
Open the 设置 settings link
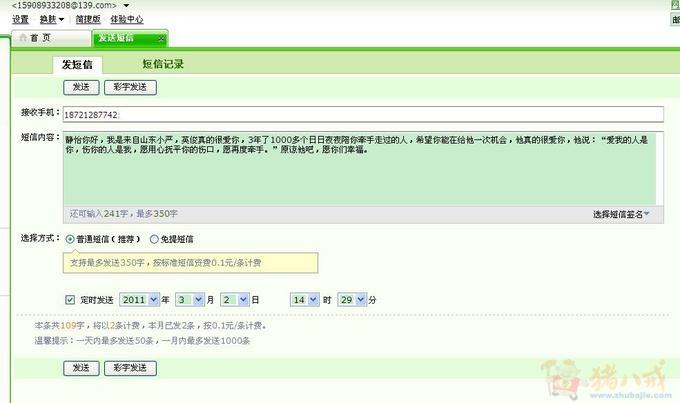click(20, 19)
